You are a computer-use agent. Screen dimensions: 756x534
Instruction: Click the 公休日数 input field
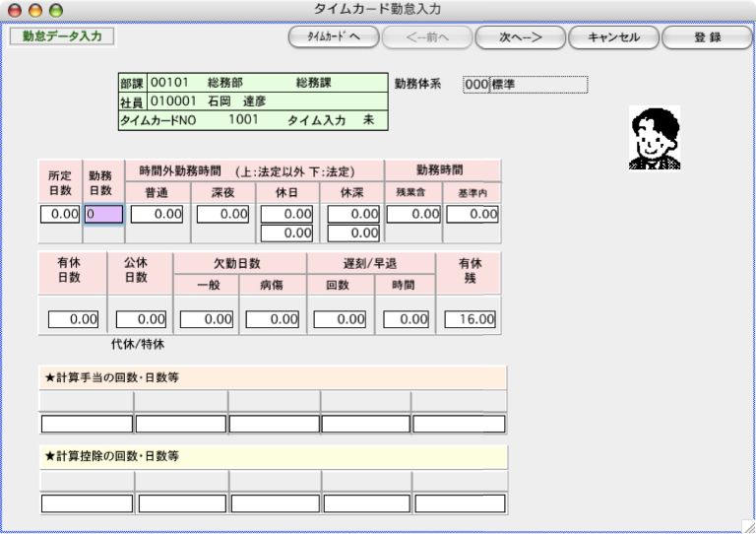point(140,319)
